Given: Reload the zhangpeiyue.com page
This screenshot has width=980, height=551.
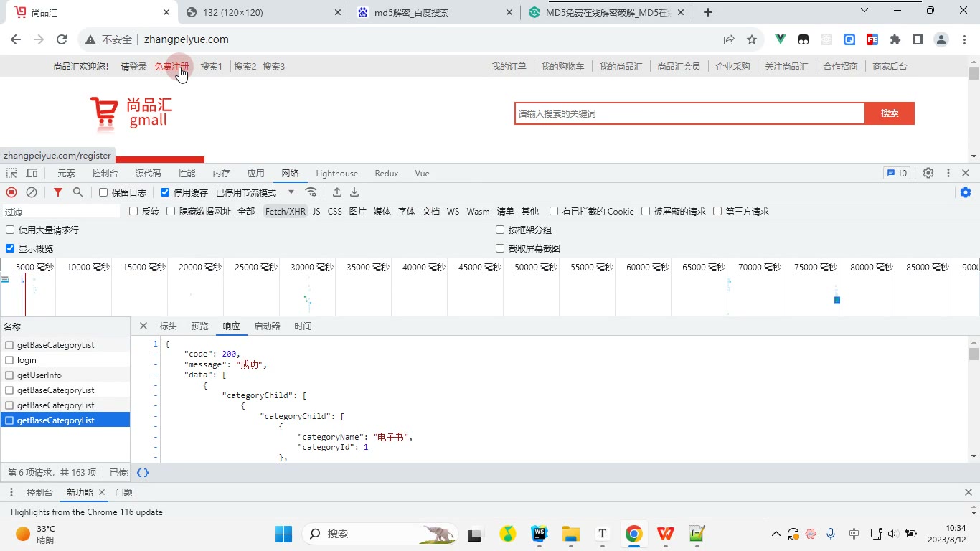Looking at the screenshot, I should 62,39.
